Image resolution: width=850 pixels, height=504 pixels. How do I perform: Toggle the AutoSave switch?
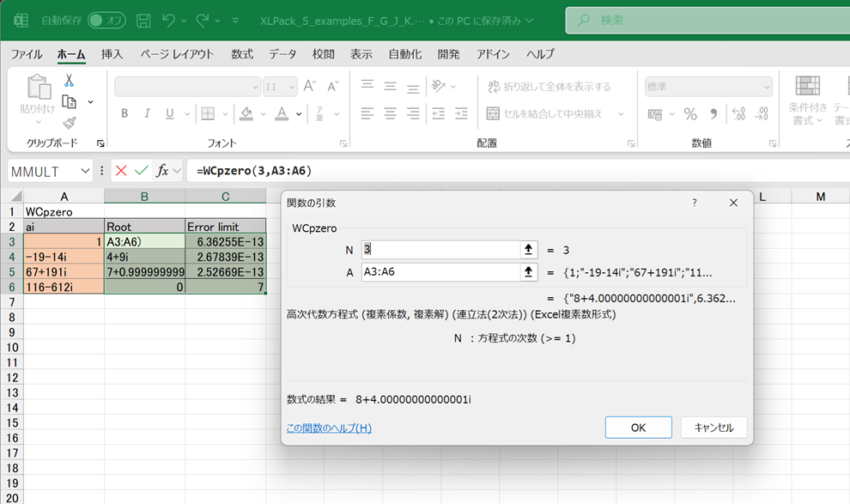[x=106, y=20]
